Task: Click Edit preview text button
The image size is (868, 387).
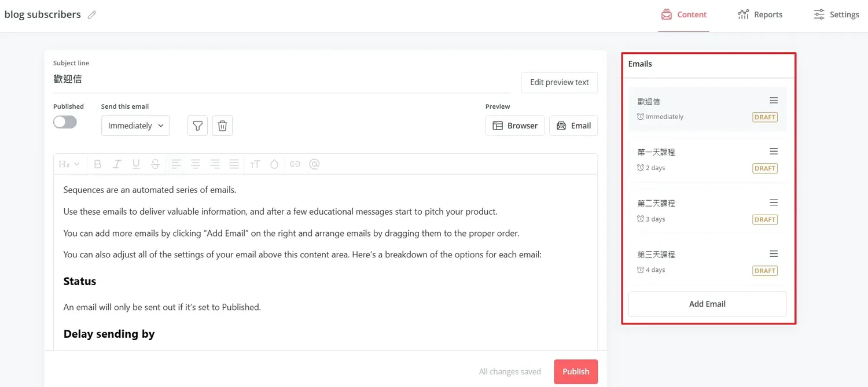Action: (559, 82)
